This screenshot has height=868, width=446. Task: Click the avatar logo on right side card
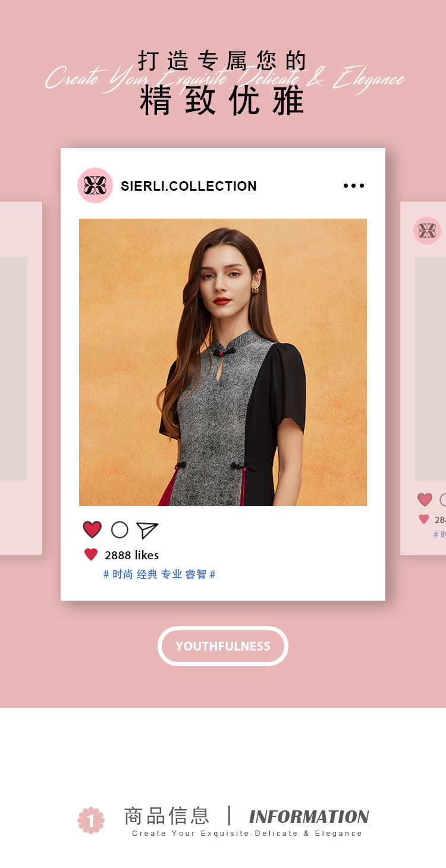tap(427, 231)
